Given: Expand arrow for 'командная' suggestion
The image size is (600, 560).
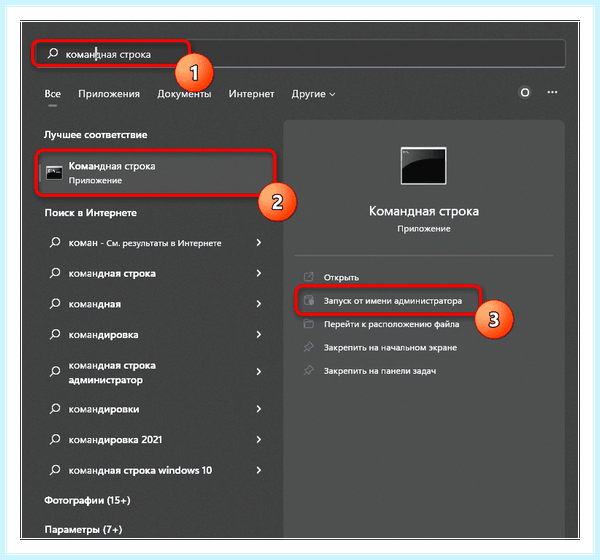Looking at the screenshot, I should pos(259,304).
